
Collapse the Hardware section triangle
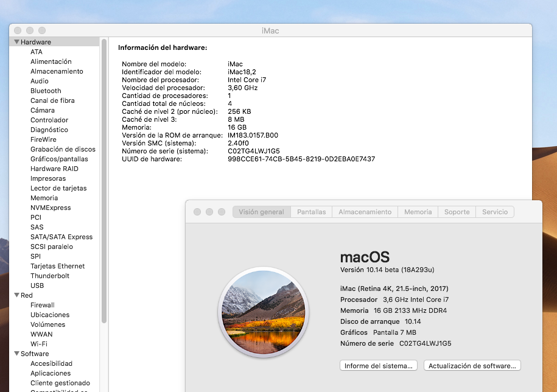[16, 42]
